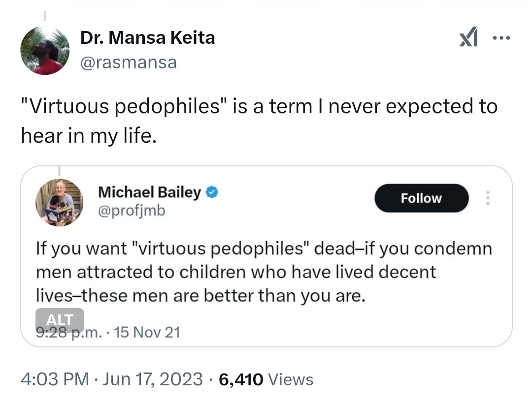The image size is (532, 405).
Task: Select the @profjmb handle
Action: tap(132, 211)
